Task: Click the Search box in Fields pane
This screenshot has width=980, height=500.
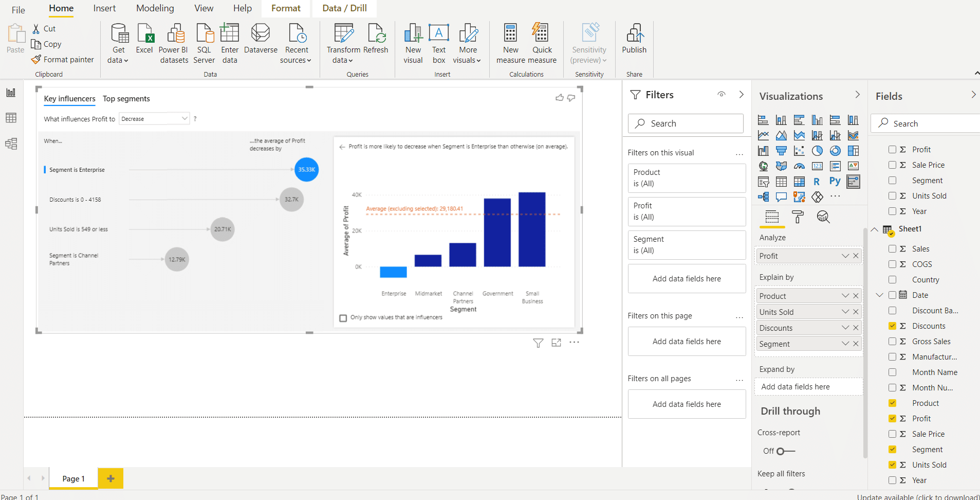Action: click(924, 123)
